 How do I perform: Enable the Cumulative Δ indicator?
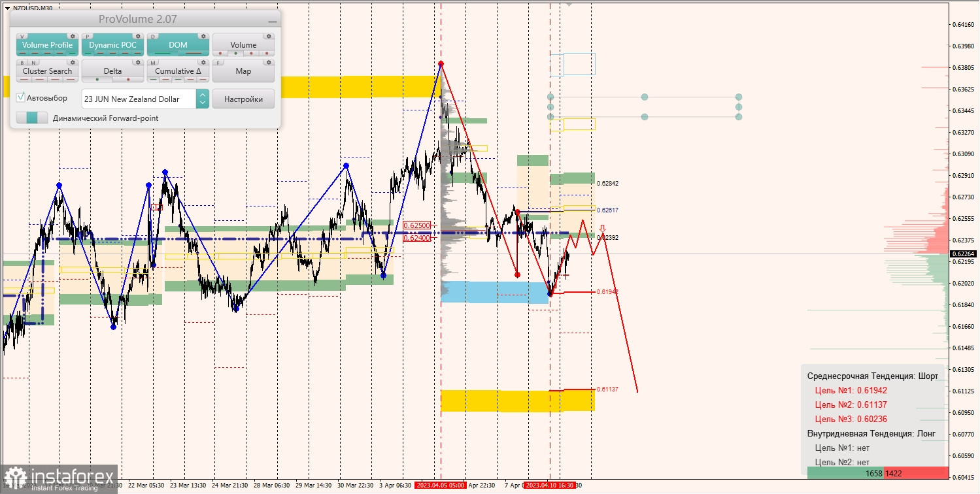(x=178, y=71)
